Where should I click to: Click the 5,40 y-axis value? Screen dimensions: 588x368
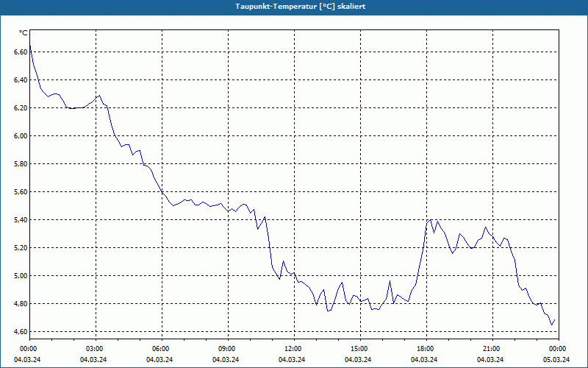tap(21, 219)
